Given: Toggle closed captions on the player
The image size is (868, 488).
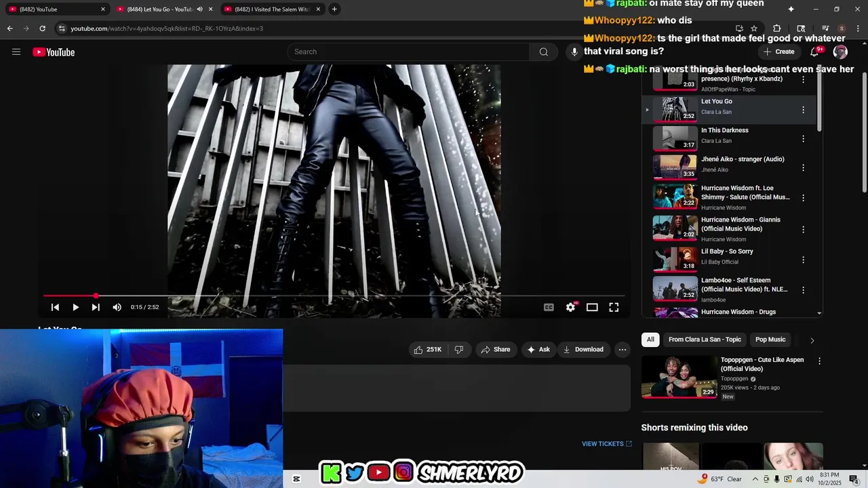Looking at the screenshot, I should [x=549, y=307].
